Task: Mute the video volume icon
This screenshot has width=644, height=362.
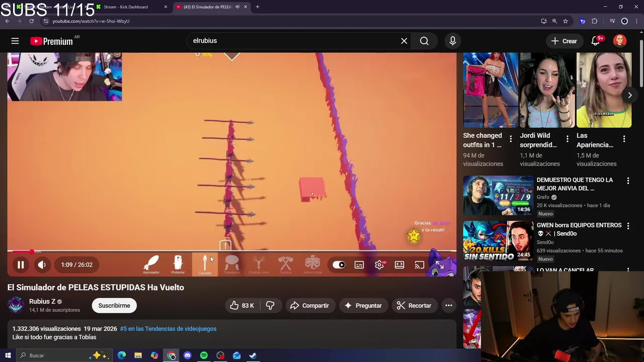Action: pos(42,264)
